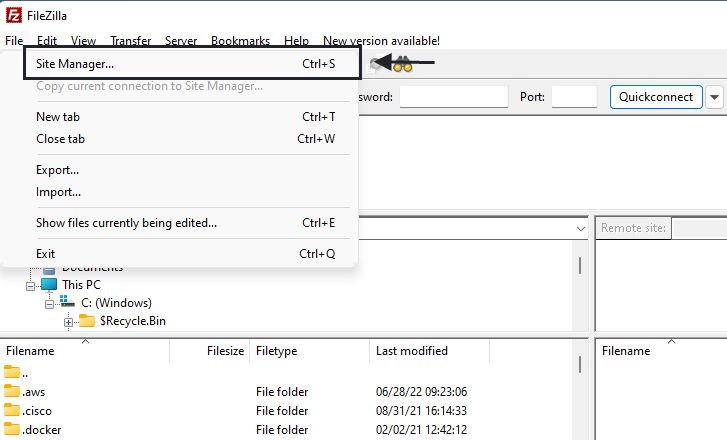Click the Quickconnect button
The image size is (727, 440).
click(x=656, y=97)
